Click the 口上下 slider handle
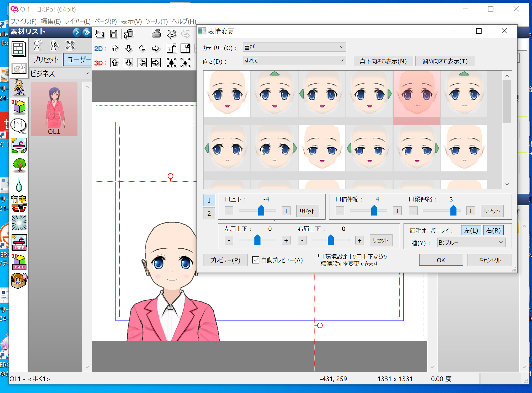Screen dimensions: 532x393 [x=261, y=211]
